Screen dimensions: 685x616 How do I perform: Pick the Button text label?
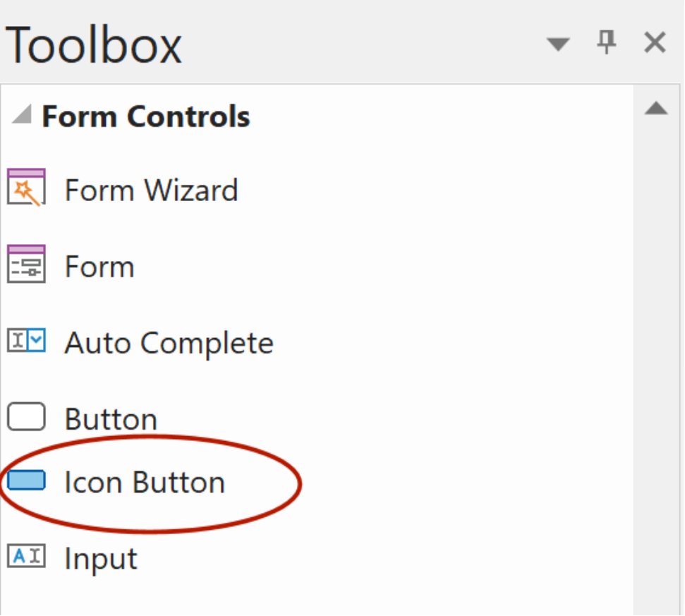pyautogui.click(x=111, y=420)
